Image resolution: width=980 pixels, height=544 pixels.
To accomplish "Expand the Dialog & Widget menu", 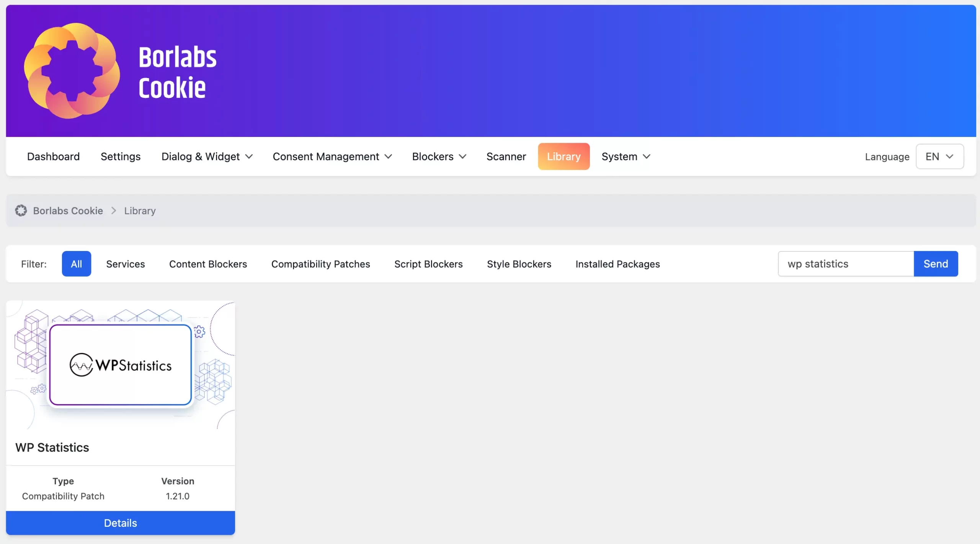I will [207, 156].
